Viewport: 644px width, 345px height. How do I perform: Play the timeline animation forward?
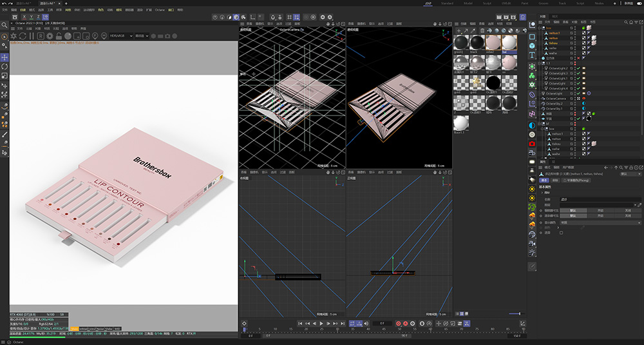321,324
